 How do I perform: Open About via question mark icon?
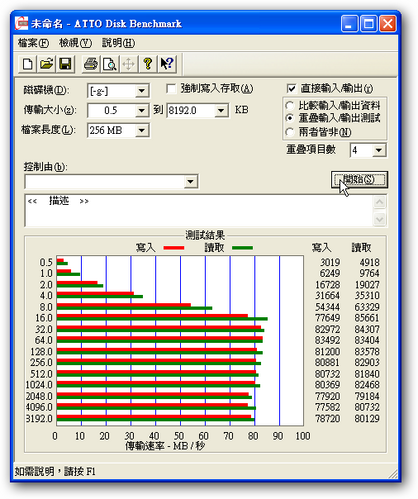click(x=148, y=64)
